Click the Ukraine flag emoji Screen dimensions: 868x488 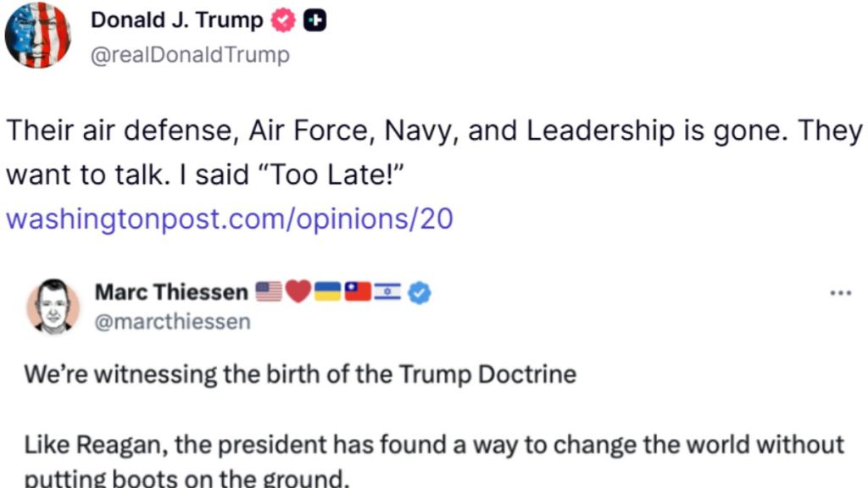pyautogui.click(x=327, y=292)
